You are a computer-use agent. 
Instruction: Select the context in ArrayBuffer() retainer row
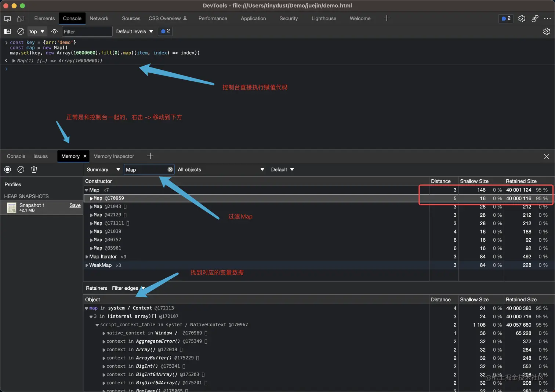(319, 358)
